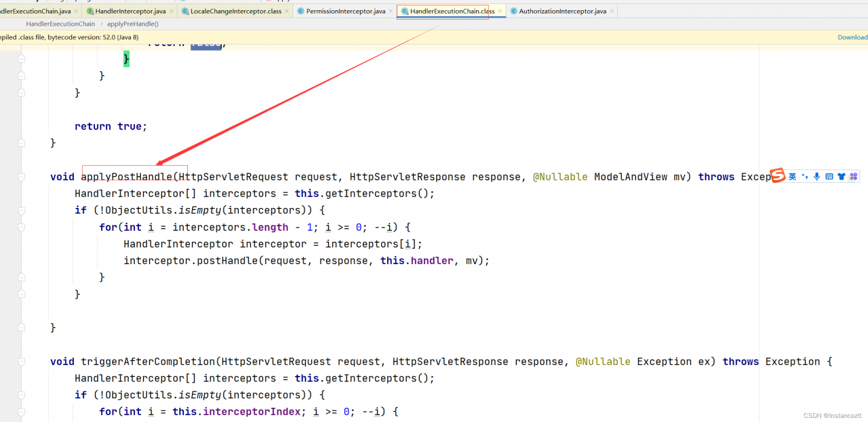Toggle the Sogou 英 language mode

(792, 177)
